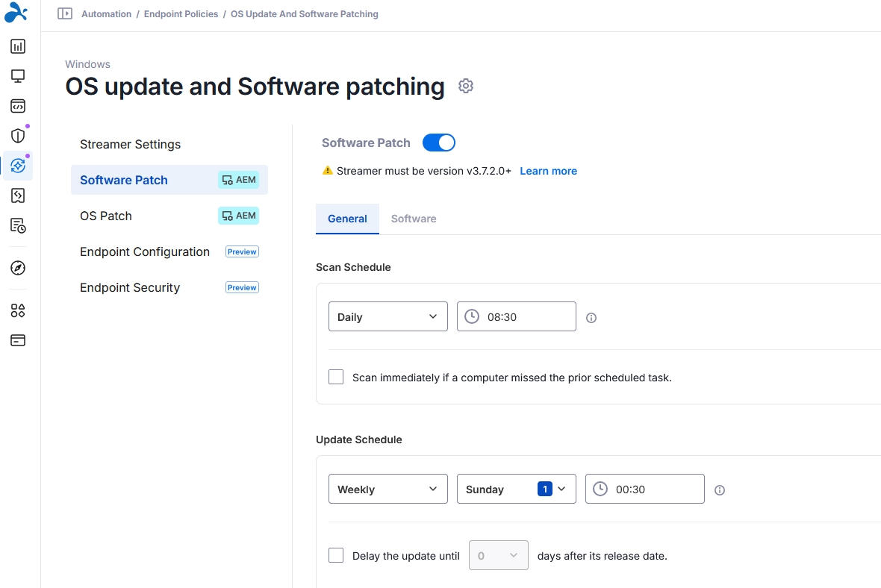Follow the Learn more link

(548, 171)
